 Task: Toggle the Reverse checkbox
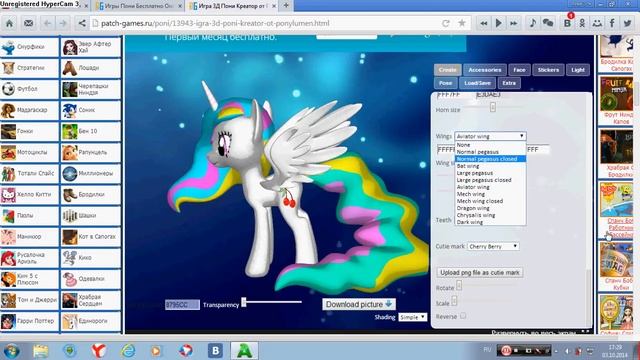(x=463, y=316)
